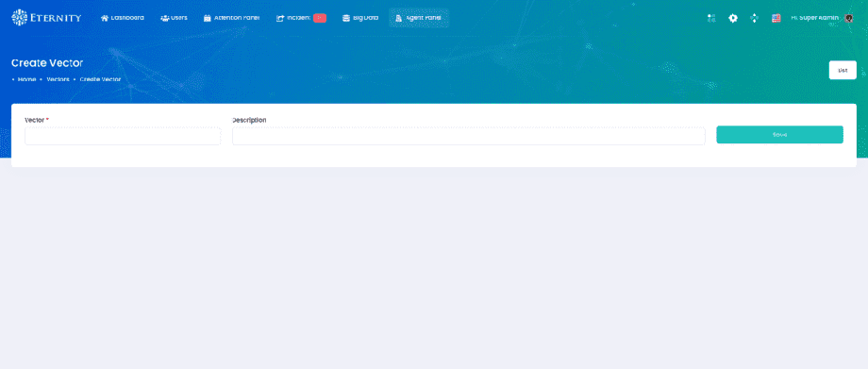Click the red Incident count badge
This screenshot has width=868, height=369.
320,18
